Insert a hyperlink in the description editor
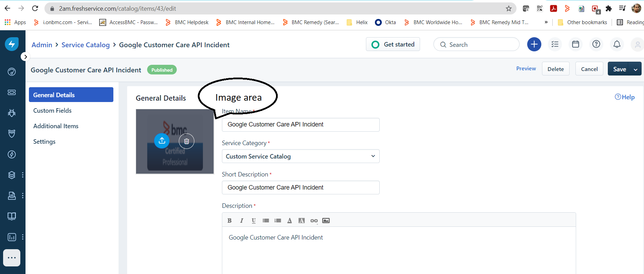 coord(314,221)
